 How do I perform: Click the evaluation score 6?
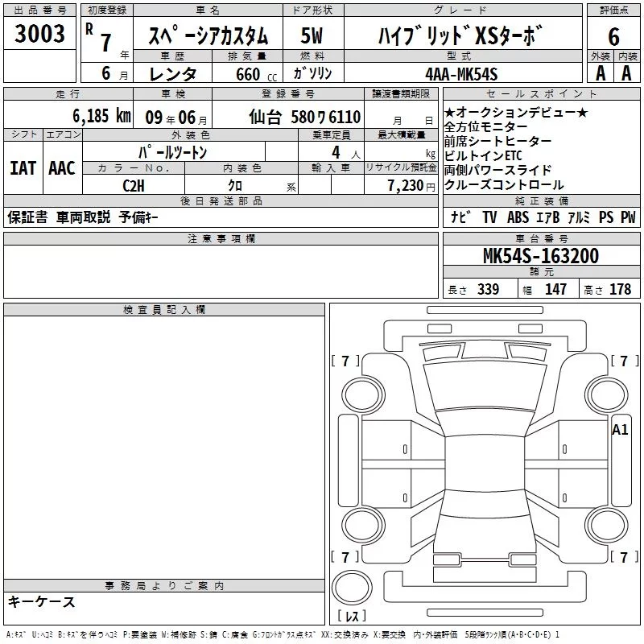[613, 36]
